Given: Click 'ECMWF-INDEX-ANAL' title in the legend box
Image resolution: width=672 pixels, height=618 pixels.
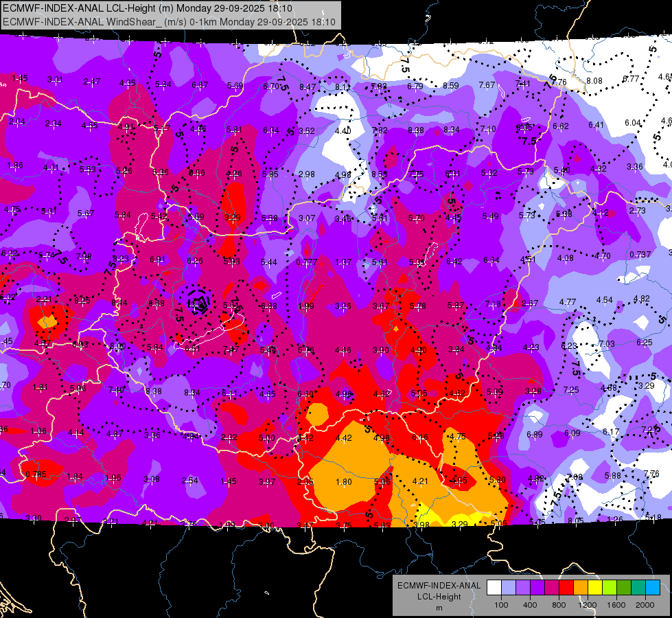Looking at the screenshot, I should tap(439, 586).
